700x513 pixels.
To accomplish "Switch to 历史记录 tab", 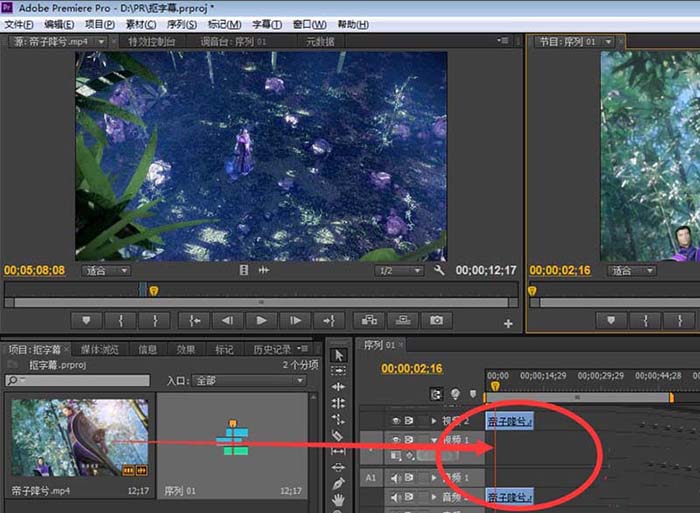I will click(x=272, y=350).
